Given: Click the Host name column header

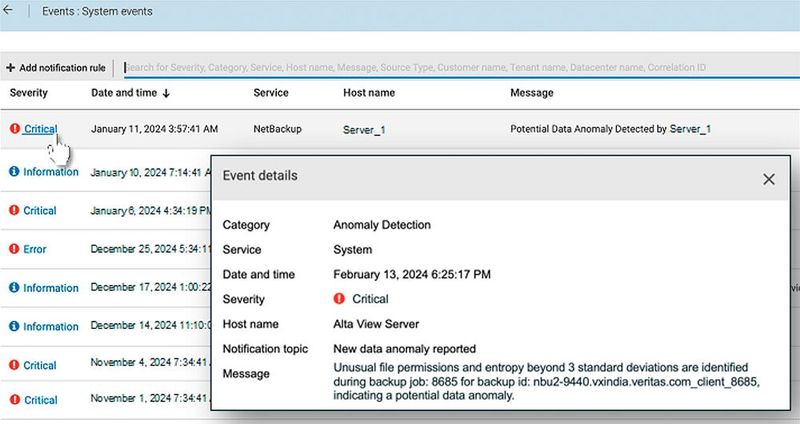Looking at the screenshot, I should (x=368, y=93).
